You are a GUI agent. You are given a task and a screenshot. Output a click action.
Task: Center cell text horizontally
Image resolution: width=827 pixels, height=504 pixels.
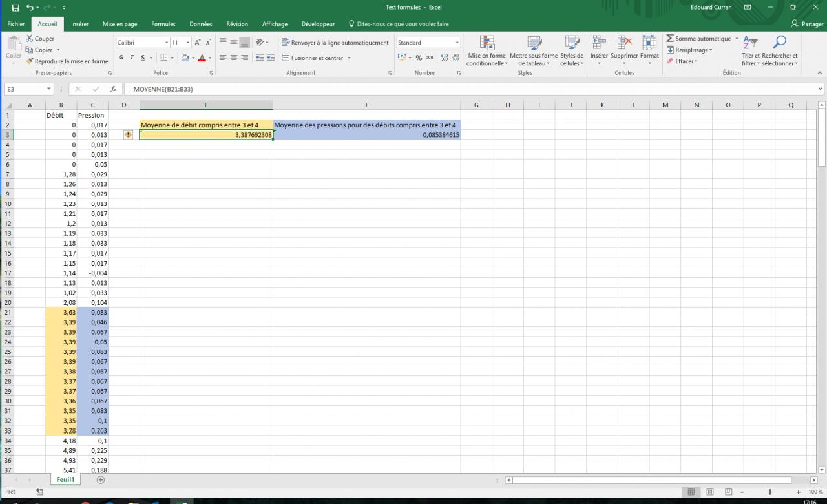234,58
